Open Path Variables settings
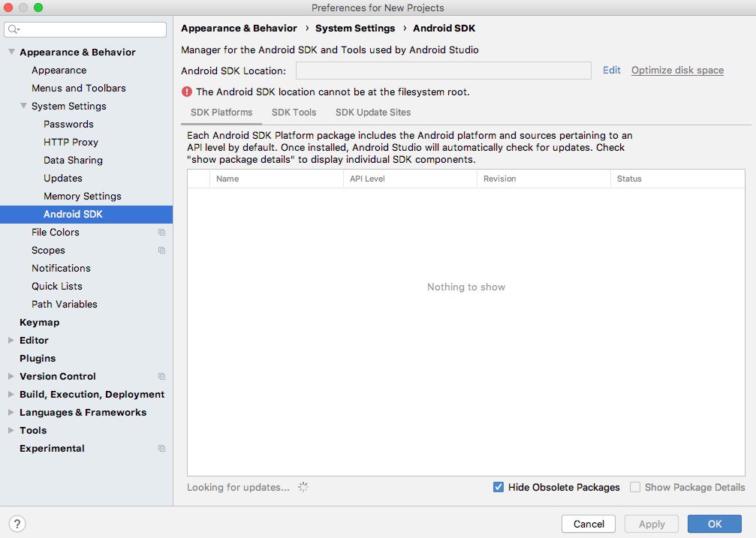756x538 pixels. click(64, 304)
